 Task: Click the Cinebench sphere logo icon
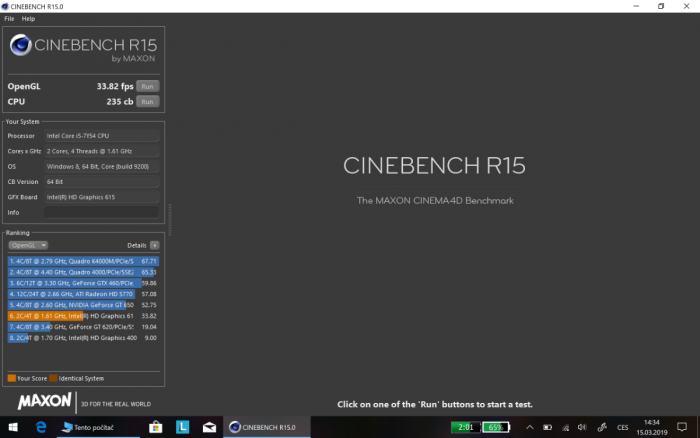coord(21,46)
